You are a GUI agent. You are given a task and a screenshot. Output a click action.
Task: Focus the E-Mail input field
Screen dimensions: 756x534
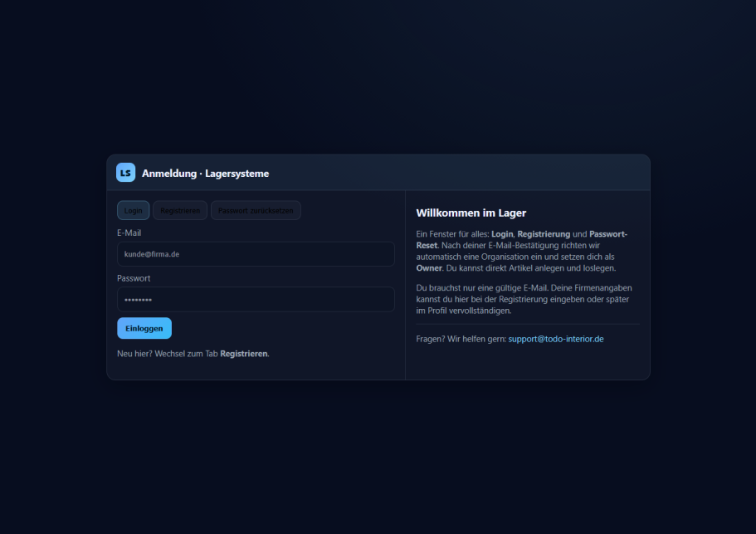tap(256, 254)
